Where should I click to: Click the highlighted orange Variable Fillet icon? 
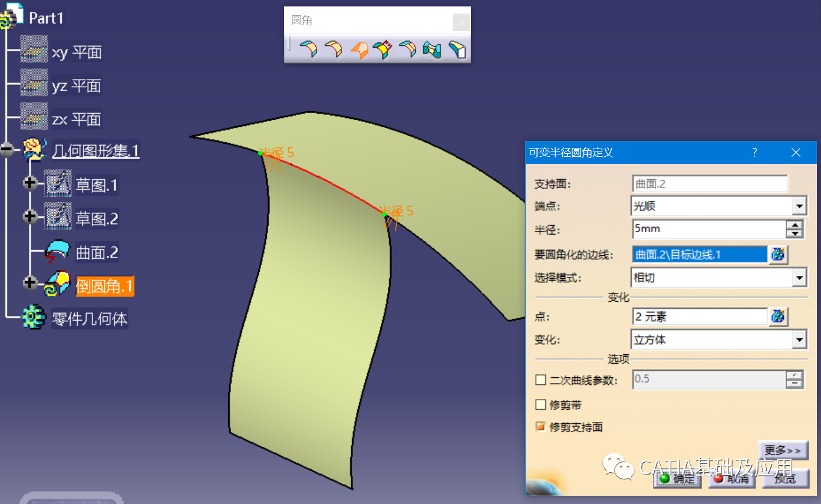pos(358,50)
